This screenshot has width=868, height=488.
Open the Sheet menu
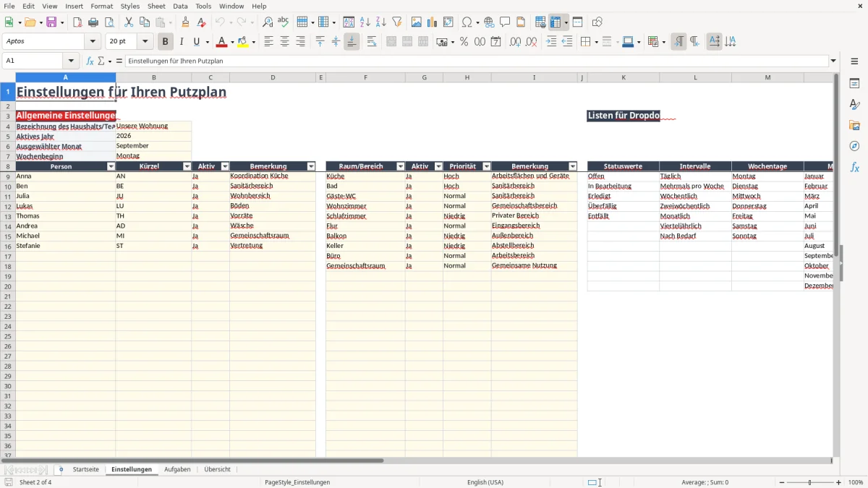pyautogui.click(x=156, y=6)
